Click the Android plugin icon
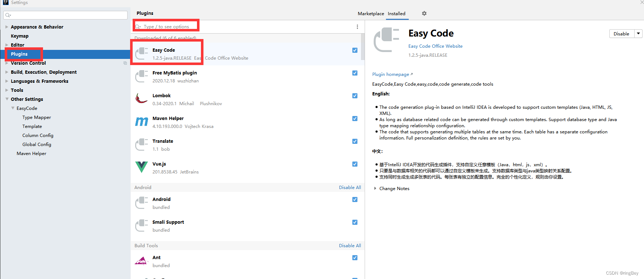Viewport: 644px width, 279px height. click(x=141, y=203)
